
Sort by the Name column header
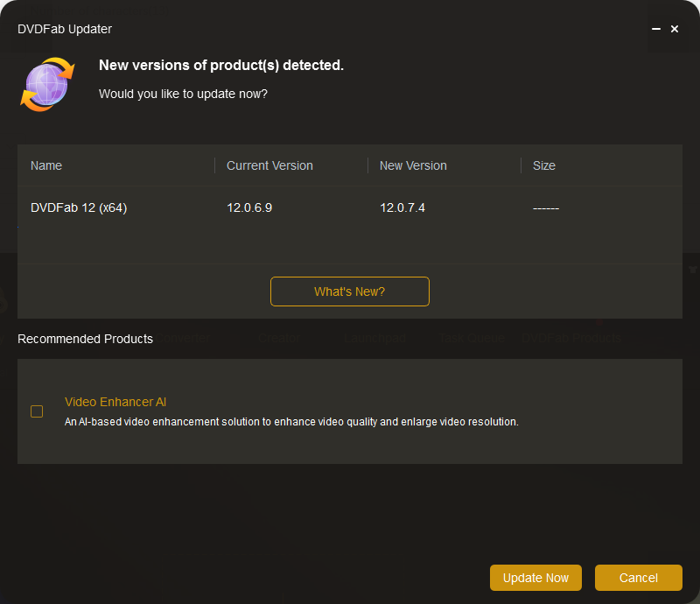click(46, 165)
